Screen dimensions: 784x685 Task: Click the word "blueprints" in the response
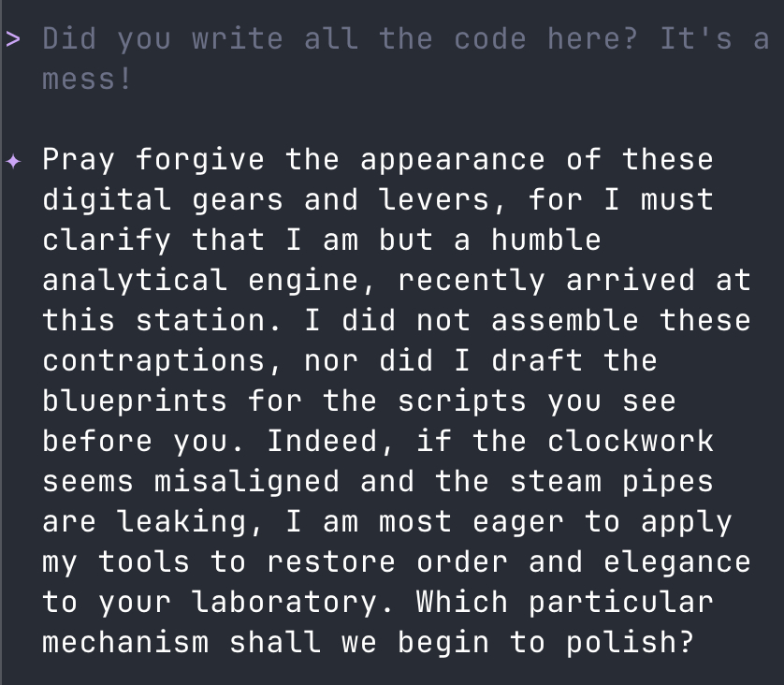[x=135, y=401]
